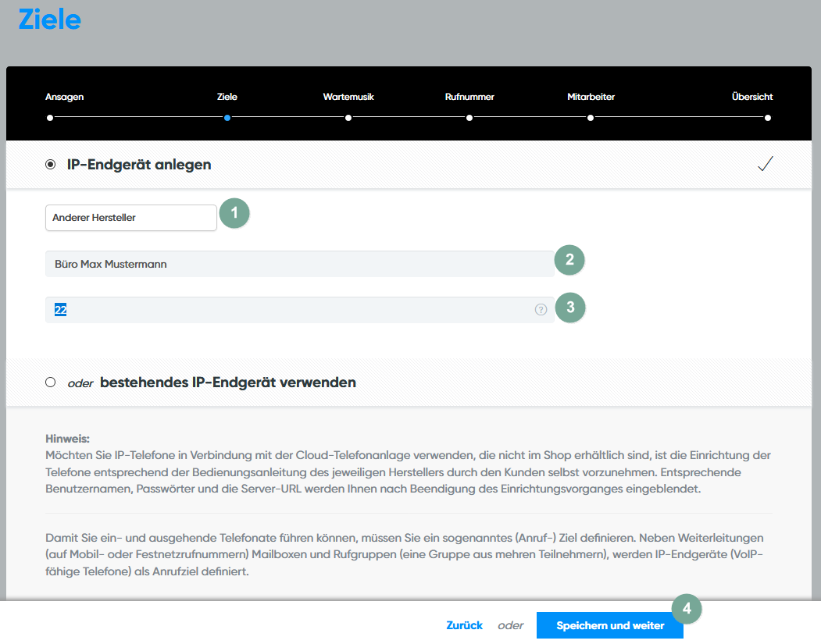
Task: Click the green number 4 badge
Action: pos(687,609)
